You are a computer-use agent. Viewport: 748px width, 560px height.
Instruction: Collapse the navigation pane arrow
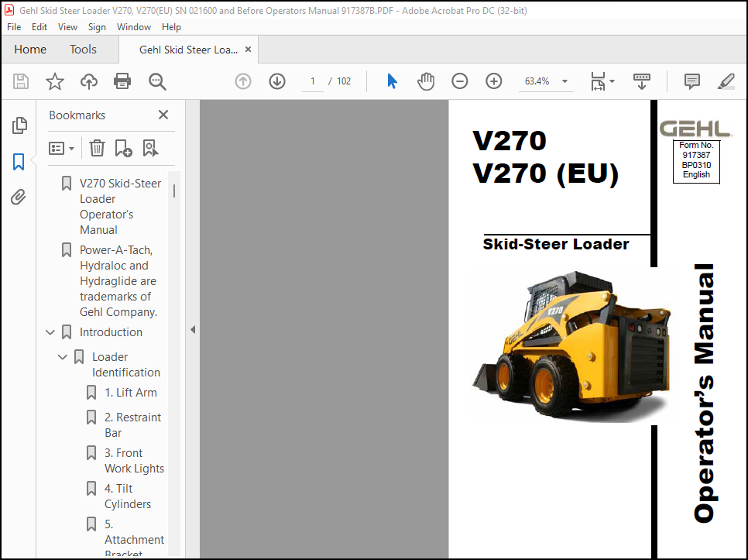pos(193,330)
